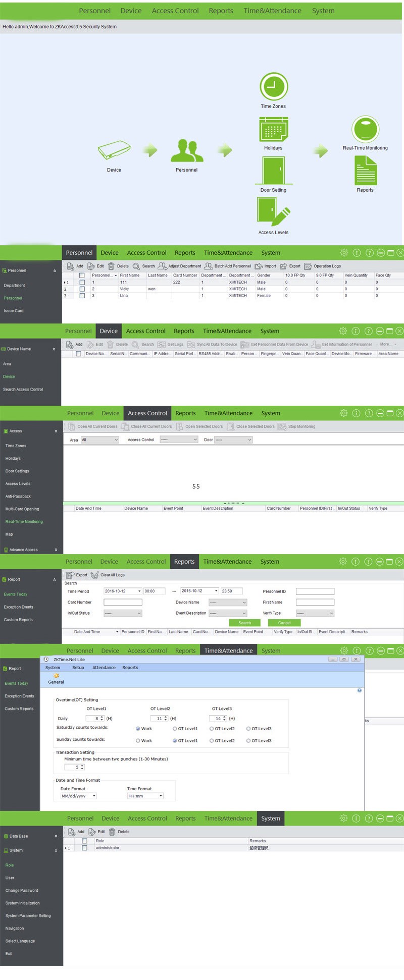Open the Reports document icon on home screen

[x=366, y=171]
